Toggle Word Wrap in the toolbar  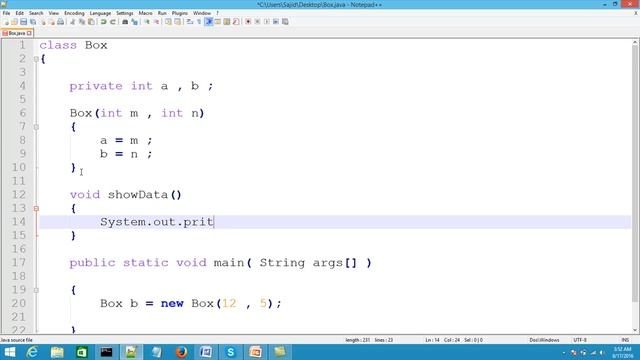[189, 22]
